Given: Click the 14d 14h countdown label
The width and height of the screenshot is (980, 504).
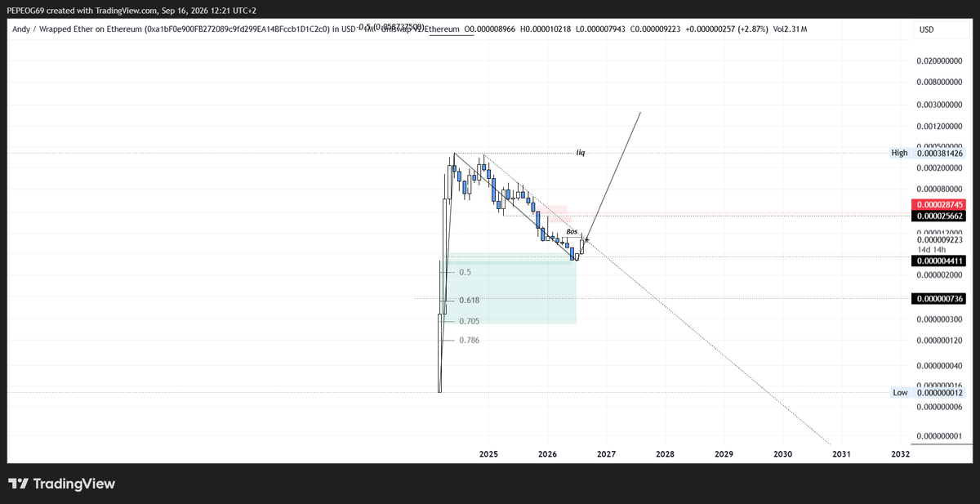Looking at the screenshot, I should [931, 249].
